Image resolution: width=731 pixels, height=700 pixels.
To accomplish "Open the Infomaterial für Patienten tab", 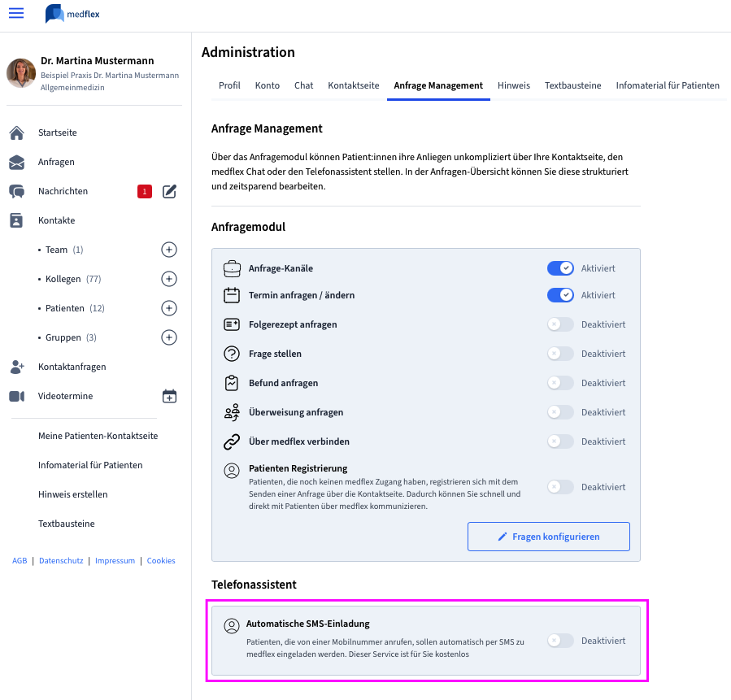I will click(668, 85).
